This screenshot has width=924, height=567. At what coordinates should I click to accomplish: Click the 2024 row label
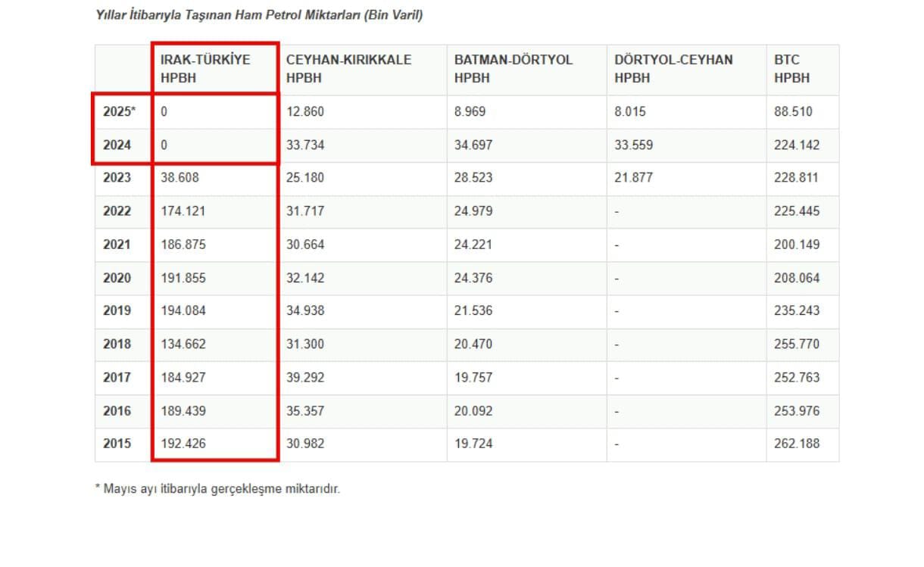point(117,145)
